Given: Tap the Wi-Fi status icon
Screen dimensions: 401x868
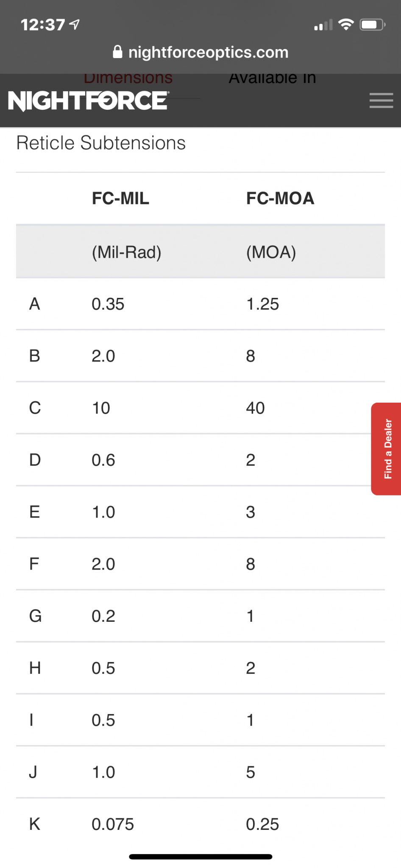Looking at the screenshot, I should (346, 25).
